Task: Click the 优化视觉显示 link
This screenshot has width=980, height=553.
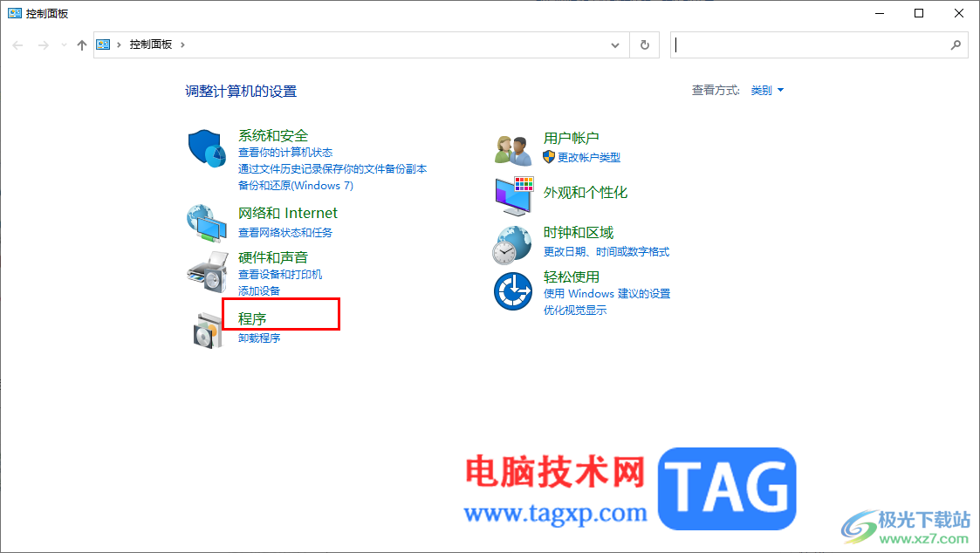Action: tap(575, 311)
